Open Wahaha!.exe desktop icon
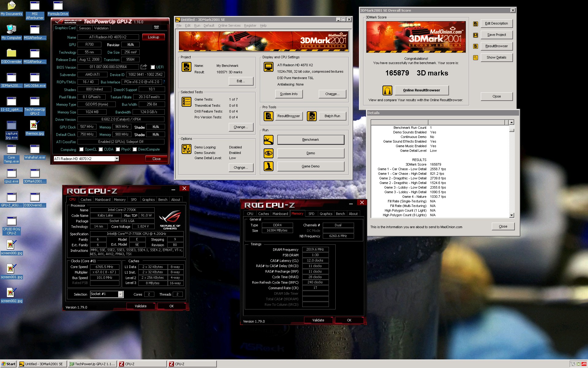The image size is (588, 368). pos(35,152)
